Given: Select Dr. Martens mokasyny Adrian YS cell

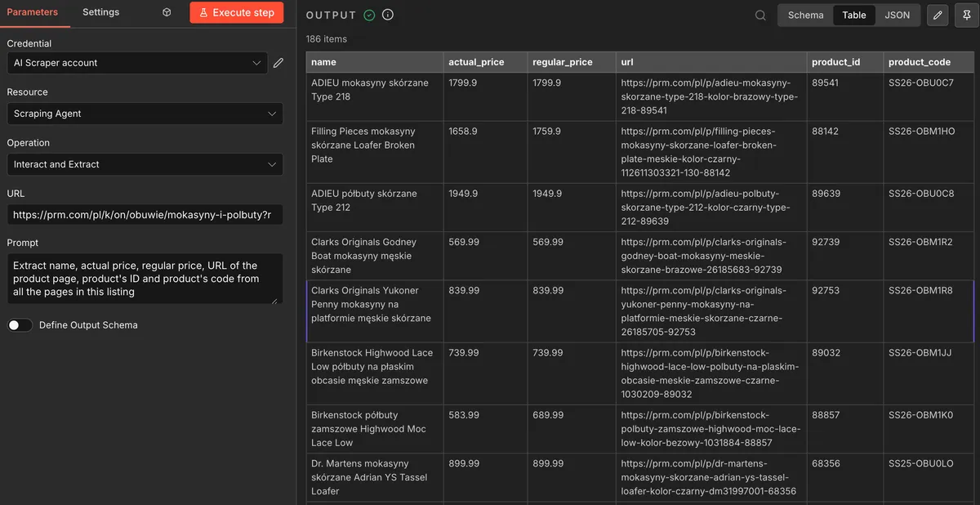Looking at the screenshot, I should click(x=375, y=477).
